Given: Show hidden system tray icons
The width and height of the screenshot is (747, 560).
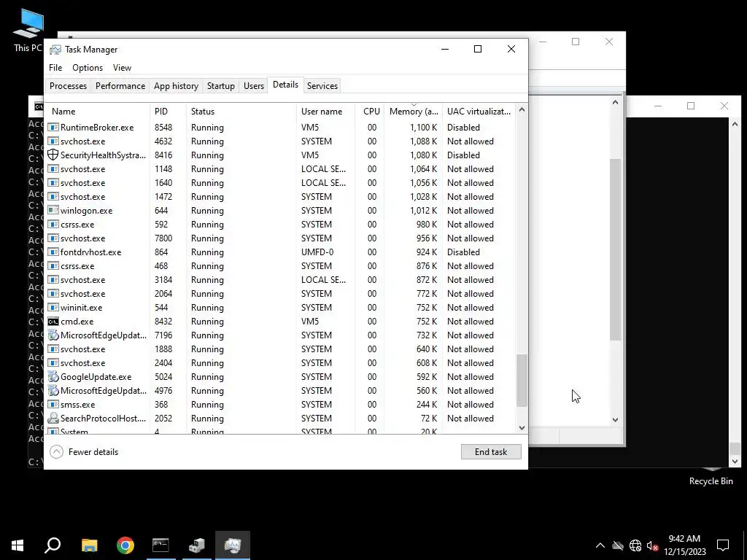Looking at the screenshot, I should tap(600, 545).
